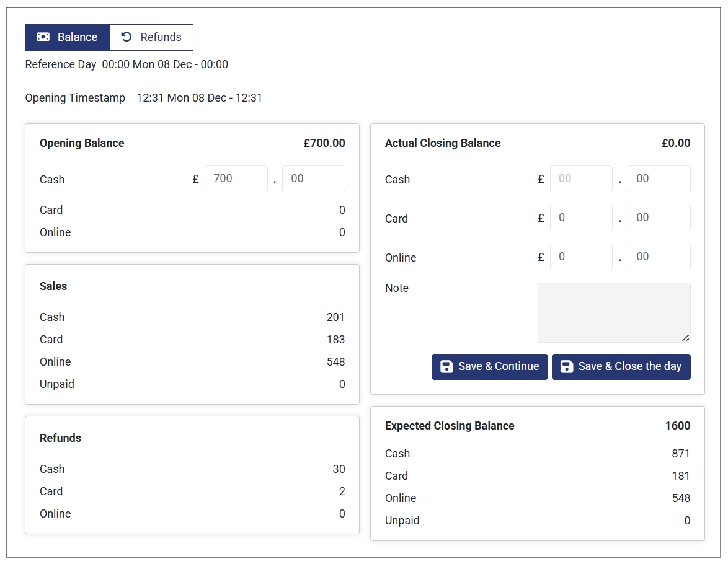Focus Opening Balance cash pounds field
Viewport: 728px width, 564px height.
[x=236, y=179]
